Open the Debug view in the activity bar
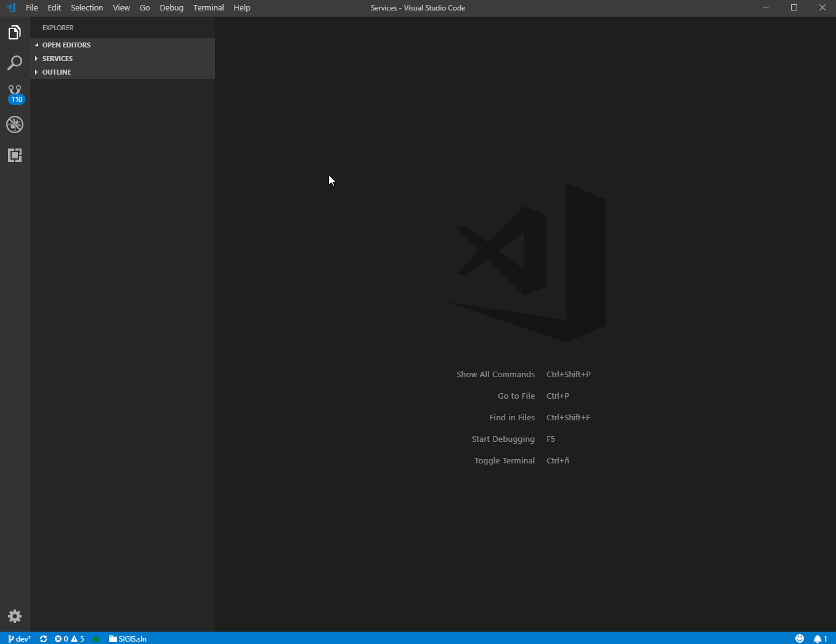This screenshot has width=836, height=644. tap(15, 124)
